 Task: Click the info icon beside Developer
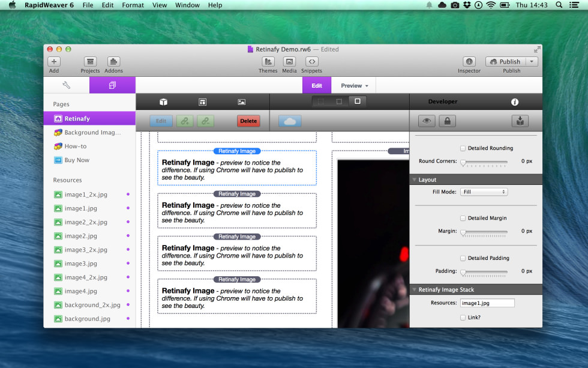pyautogui.click(x=515, y=101)
